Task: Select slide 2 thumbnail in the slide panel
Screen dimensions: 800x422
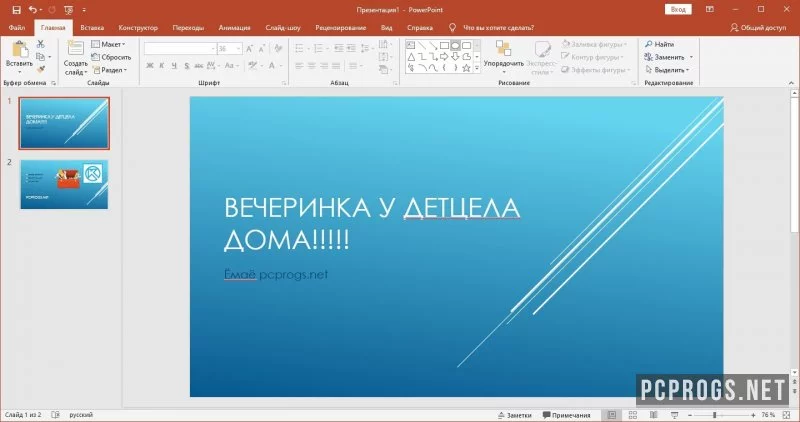Action: [x=64, y=184]
